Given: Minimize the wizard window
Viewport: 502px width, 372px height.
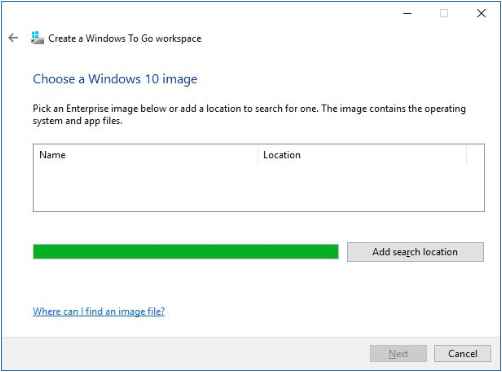Looking at the screenshot, I should (x=407, y=13).
